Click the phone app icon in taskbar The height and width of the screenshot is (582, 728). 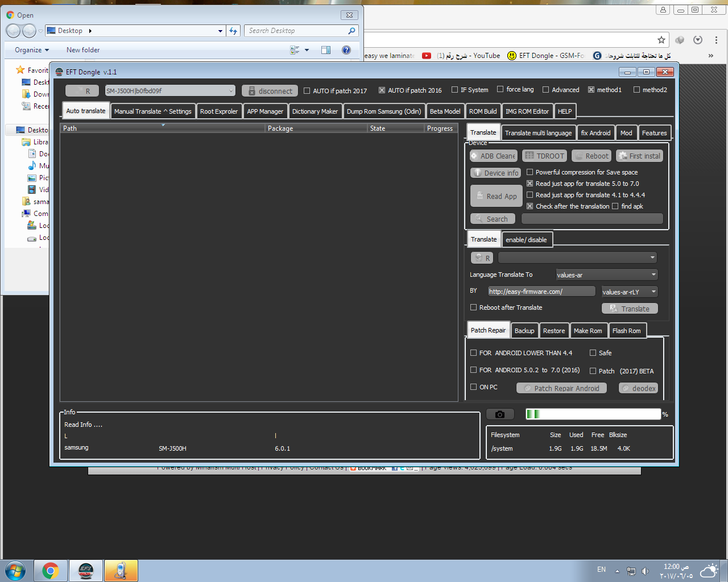[121, 571]
